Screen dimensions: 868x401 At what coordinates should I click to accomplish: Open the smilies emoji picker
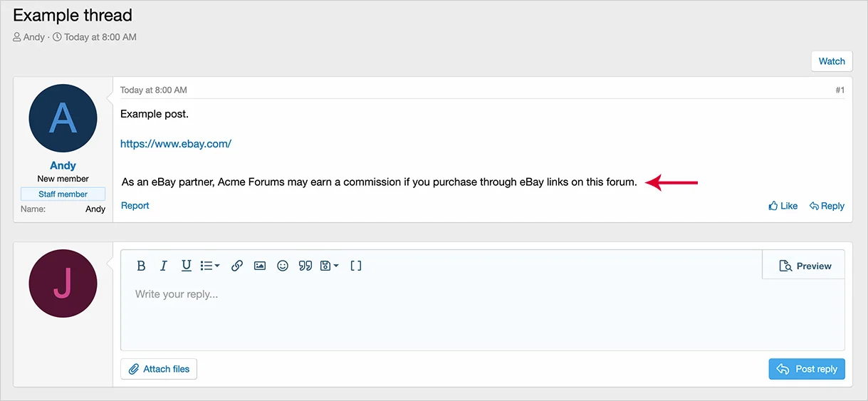(283, 266)
